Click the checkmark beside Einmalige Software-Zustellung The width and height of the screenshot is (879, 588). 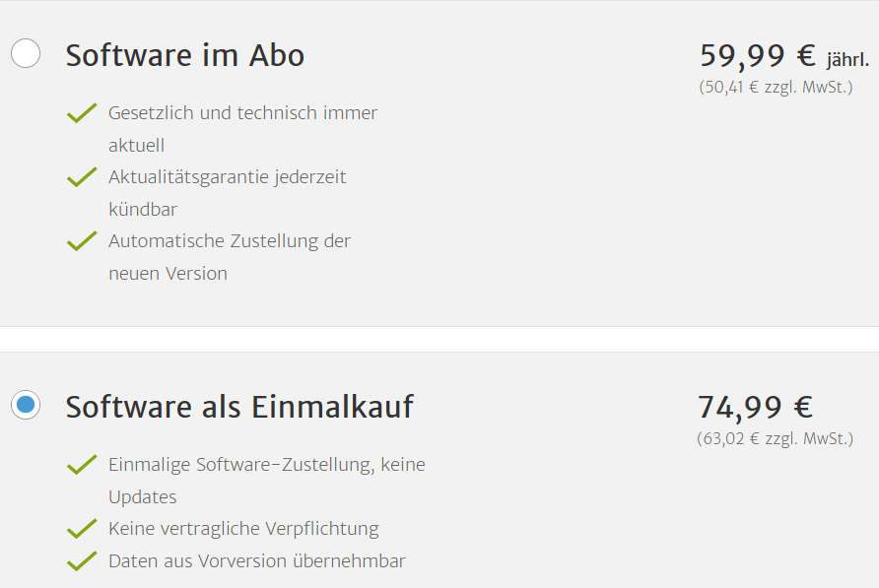tap(81, 465)
